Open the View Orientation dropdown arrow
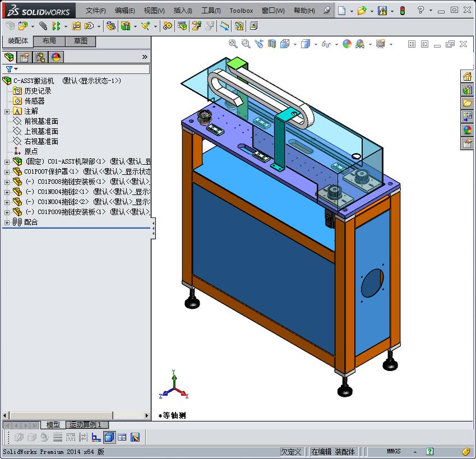Screen dimensions: 476x459 (x=295, y=44)
